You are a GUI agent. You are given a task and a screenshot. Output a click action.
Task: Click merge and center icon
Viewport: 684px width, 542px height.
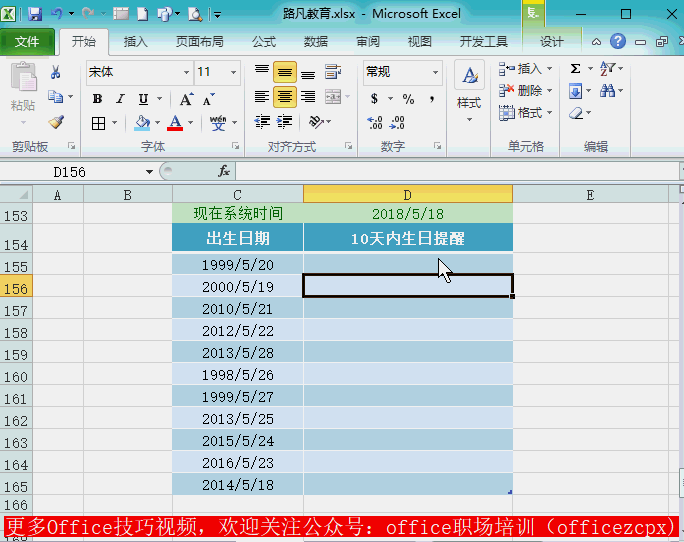click(x=333, y=97)
